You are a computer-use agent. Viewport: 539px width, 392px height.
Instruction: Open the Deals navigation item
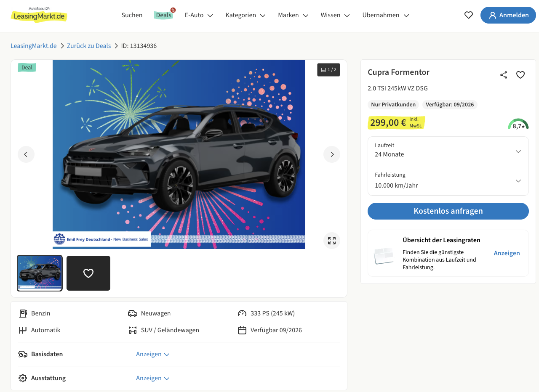point(164,15)
